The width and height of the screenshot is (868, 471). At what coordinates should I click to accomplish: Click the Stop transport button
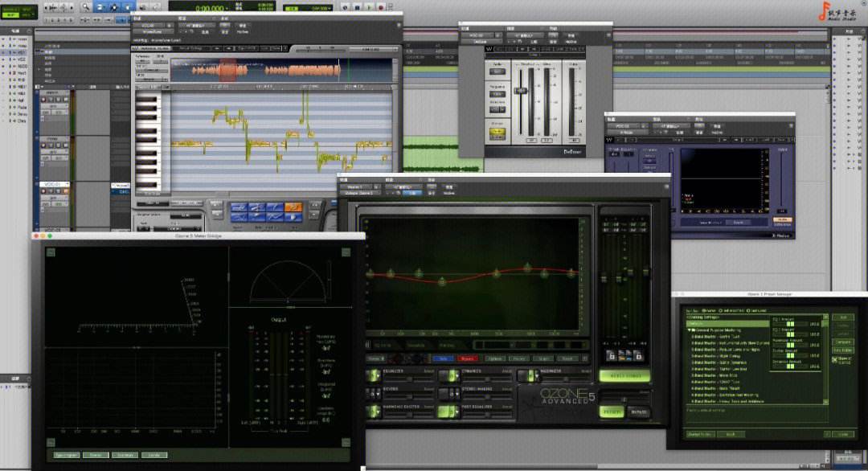pyautogui.click(x=357, y=8)
